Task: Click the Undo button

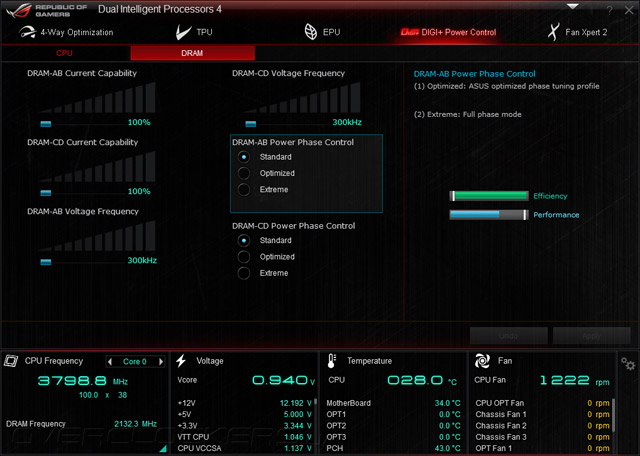Action: pos(508,336)
